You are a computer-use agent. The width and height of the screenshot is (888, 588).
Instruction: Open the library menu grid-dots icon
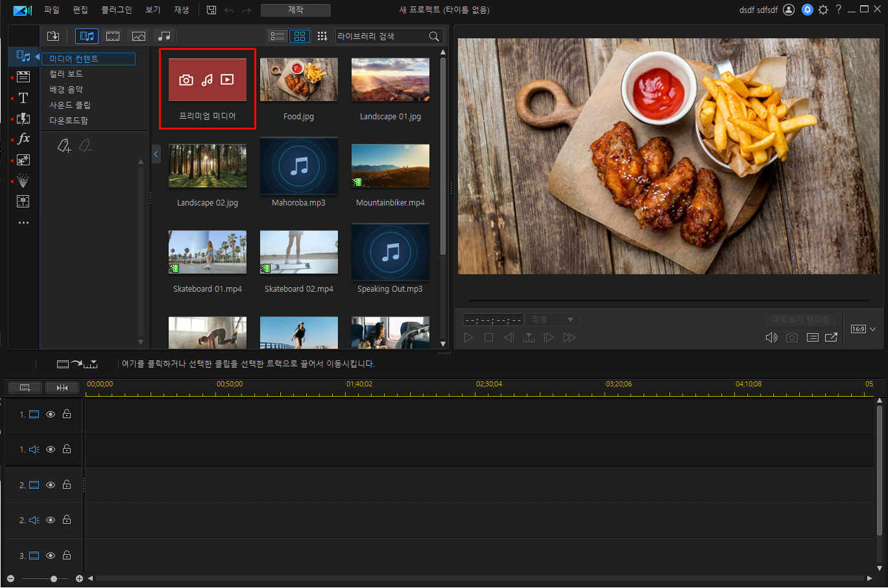[x=322, y=36]
